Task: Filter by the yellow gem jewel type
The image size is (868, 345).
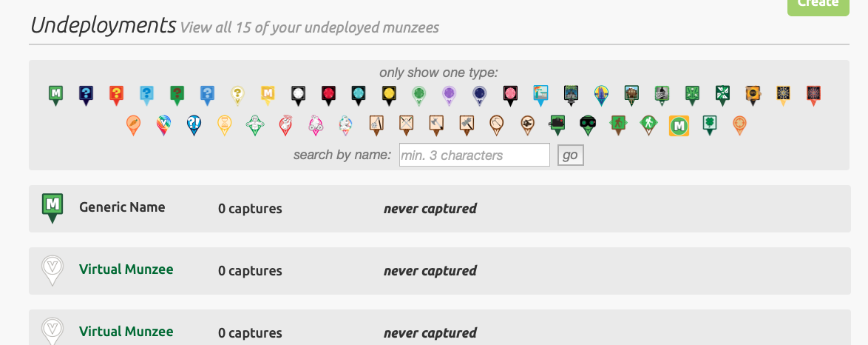Action: tap(389, 94)
